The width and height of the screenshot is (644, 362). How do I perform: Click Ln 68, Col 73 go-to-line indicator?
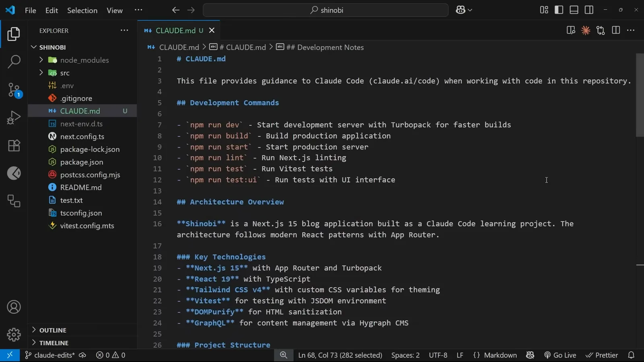[x=340, y=355]
